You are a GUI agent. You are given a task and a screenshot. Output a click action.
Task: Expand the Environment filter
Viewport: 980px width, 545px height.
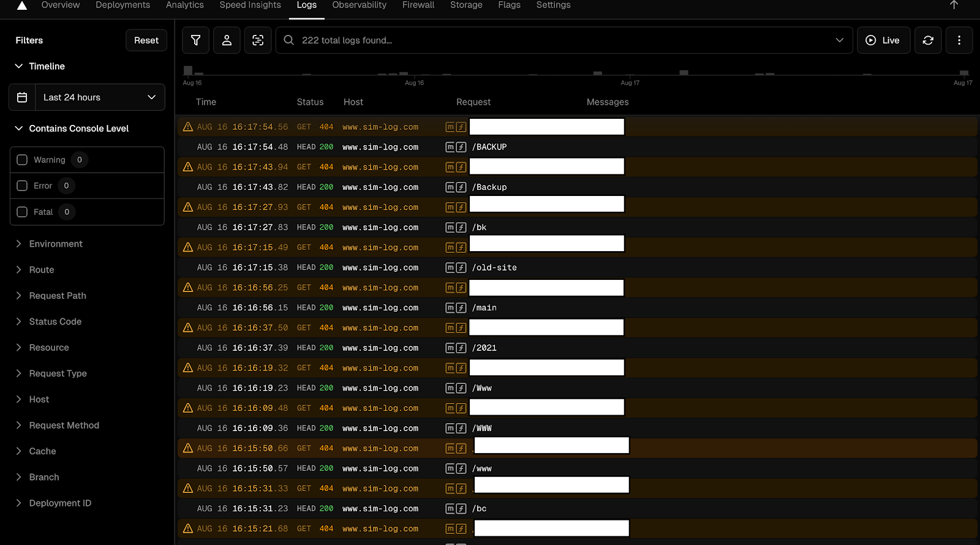tap(49, 244)
